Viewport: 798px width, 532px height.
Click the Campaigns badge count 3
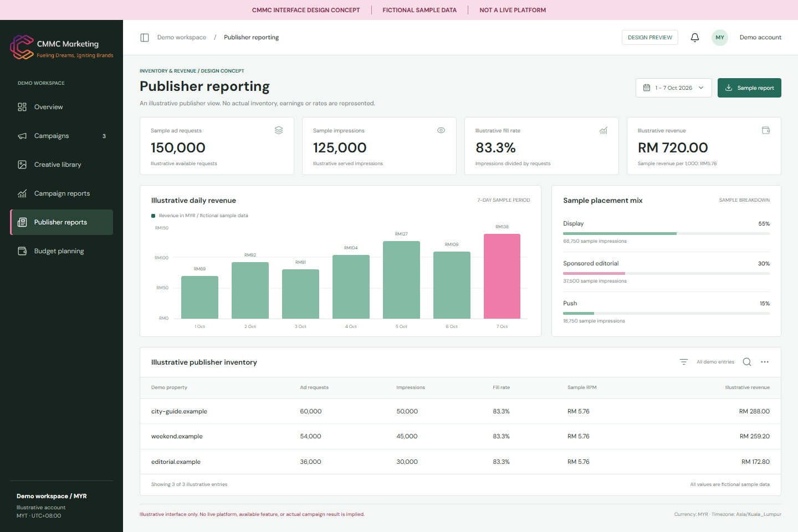(x=104, y=136)
